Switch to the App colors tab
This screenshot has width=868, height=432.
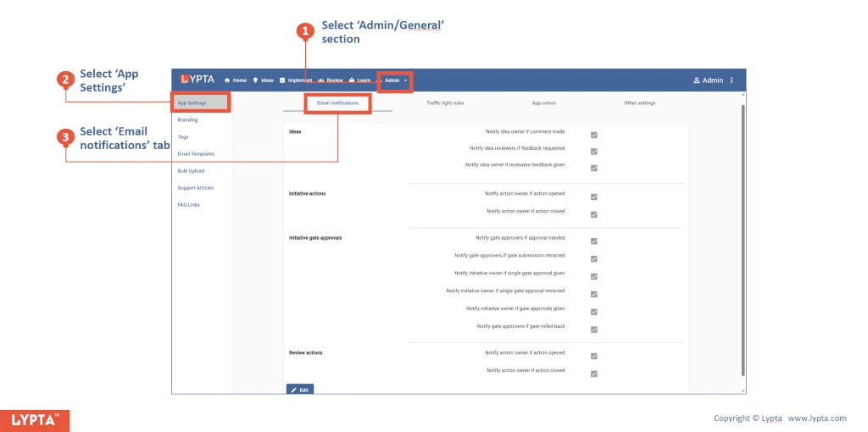coord(543,102)
